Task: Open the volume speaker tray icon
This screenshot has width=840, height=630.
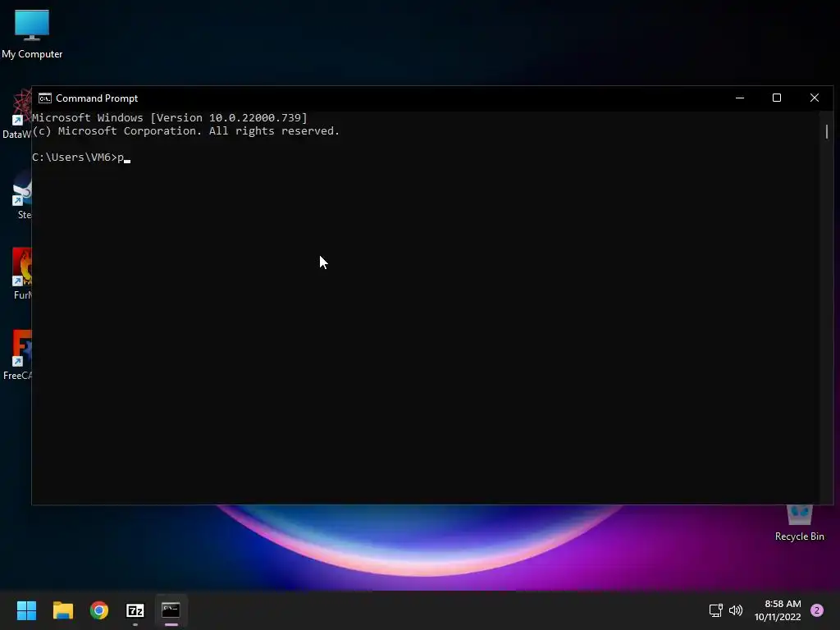Action: click(x=736, y=610)
